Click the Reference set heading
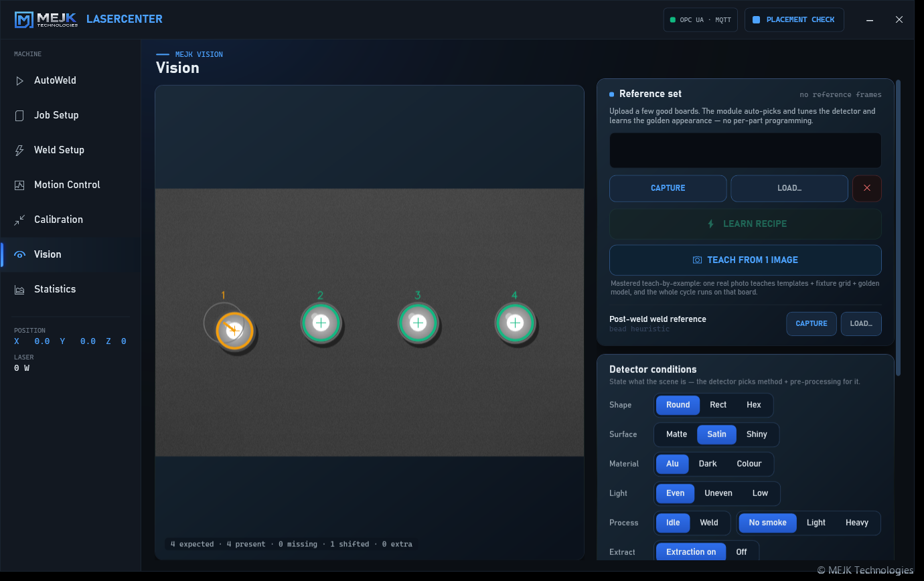924x581 pixels. 650,94
